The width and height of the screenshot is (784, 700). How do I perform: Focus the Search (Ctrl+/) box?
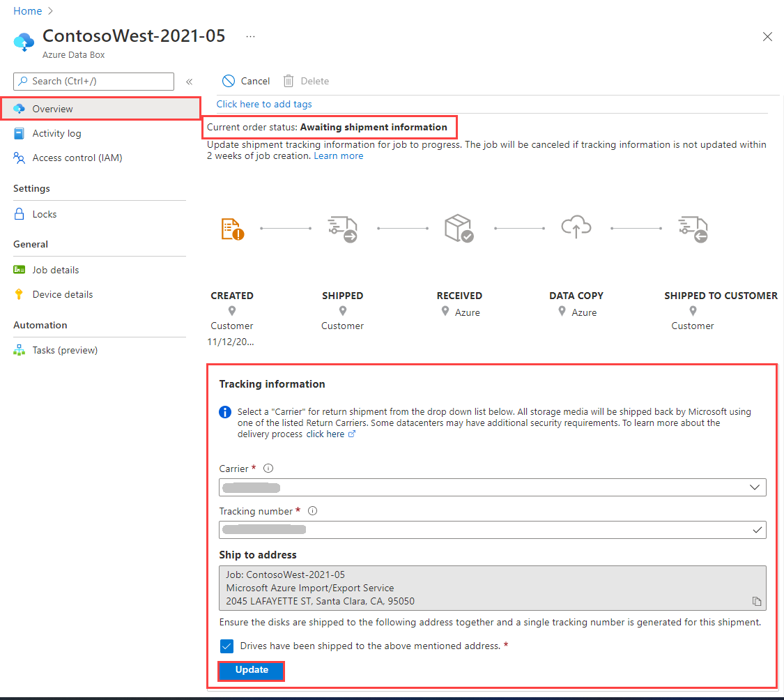[93, 81]
